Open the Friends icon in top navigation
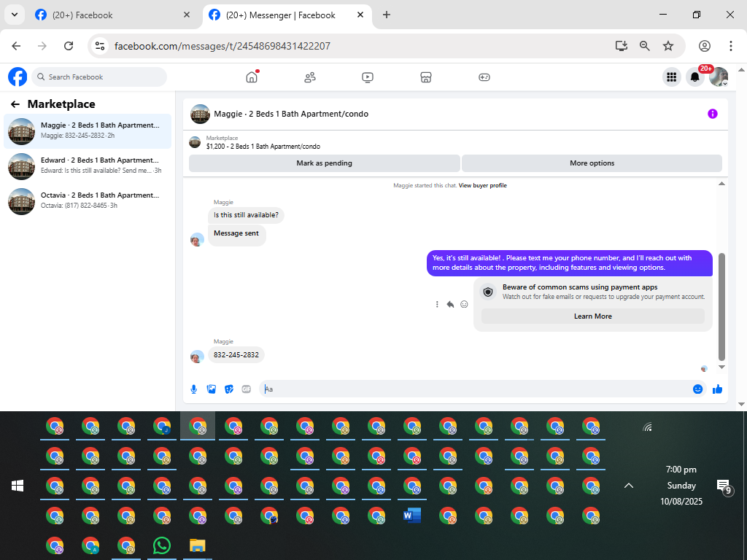The image size is (747, 560). (309, 77)
